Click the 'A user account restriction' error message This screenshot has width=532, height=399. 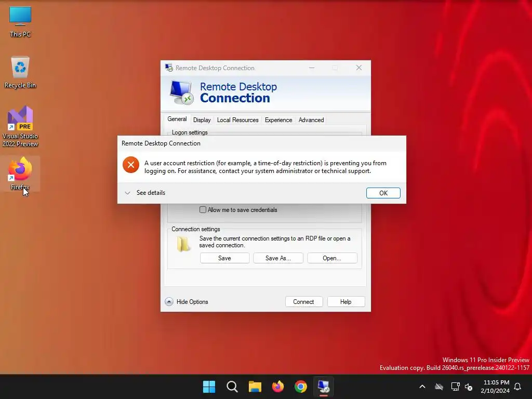coord(265,167)
